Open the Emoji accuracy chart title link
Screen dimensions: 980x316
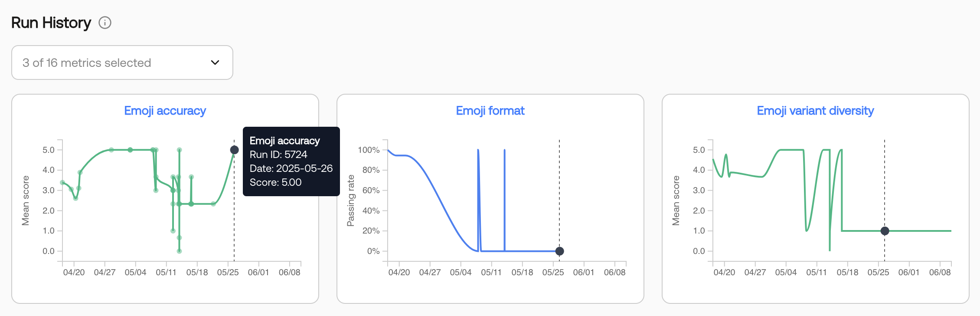click(165, 111)
